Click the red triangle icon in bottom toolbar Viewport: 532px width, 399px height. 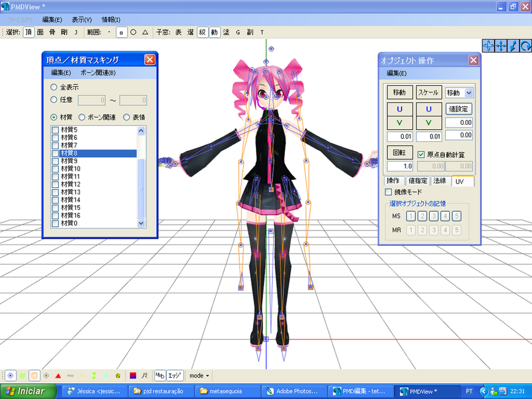pos(58,376)
